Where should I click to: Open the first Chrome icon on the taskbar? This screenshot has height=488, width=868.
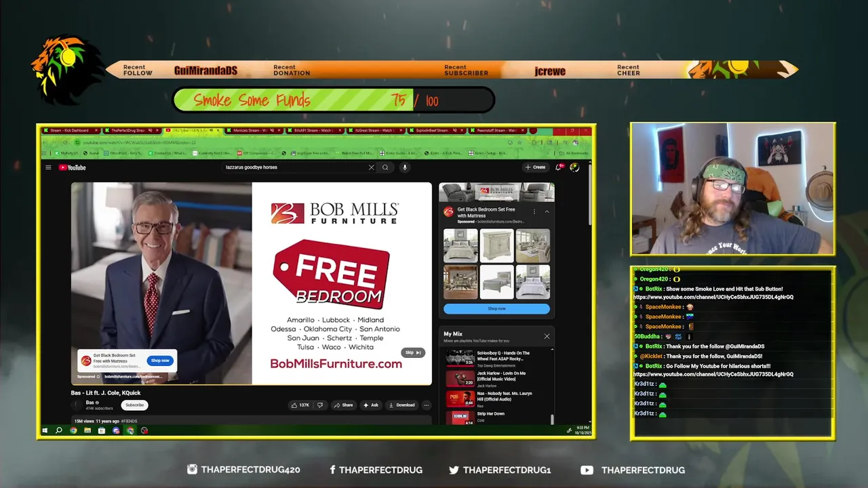[73, 430]
